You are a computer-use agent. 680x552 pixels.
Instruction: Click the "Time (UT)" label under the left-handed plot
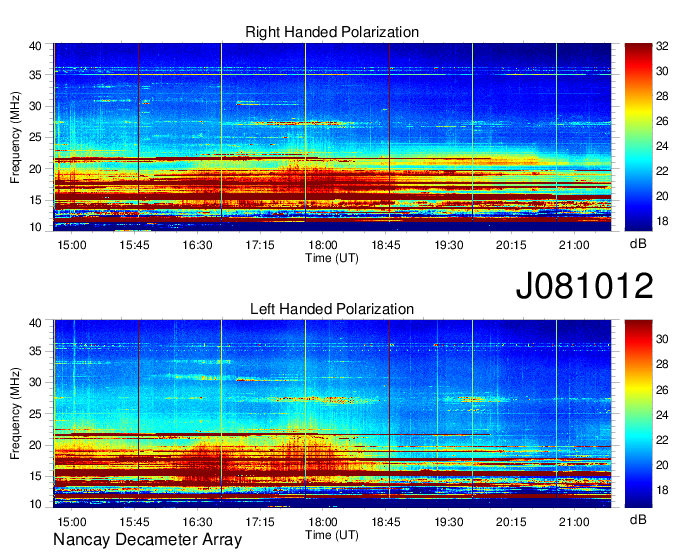coord(332,535)
